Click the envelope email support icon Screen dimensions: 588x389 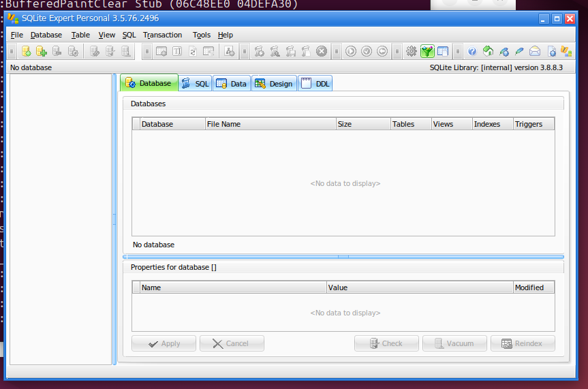point(535,51)
